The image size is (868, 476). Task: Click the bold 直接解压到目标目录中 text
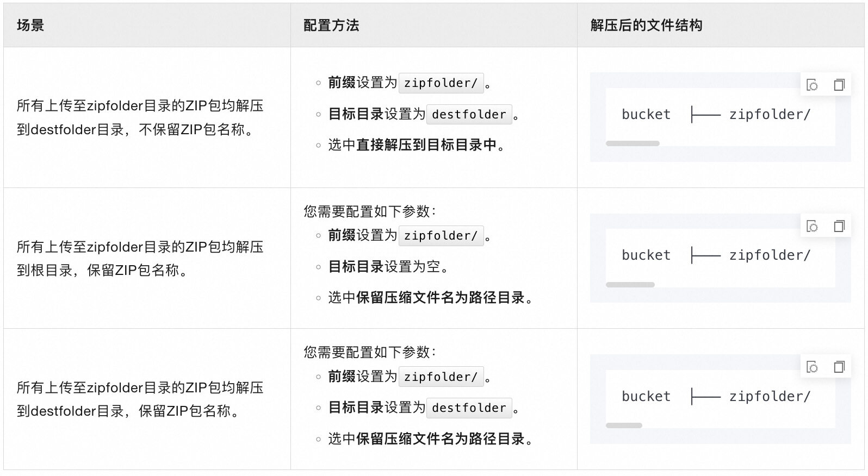[x=426, y=145]
